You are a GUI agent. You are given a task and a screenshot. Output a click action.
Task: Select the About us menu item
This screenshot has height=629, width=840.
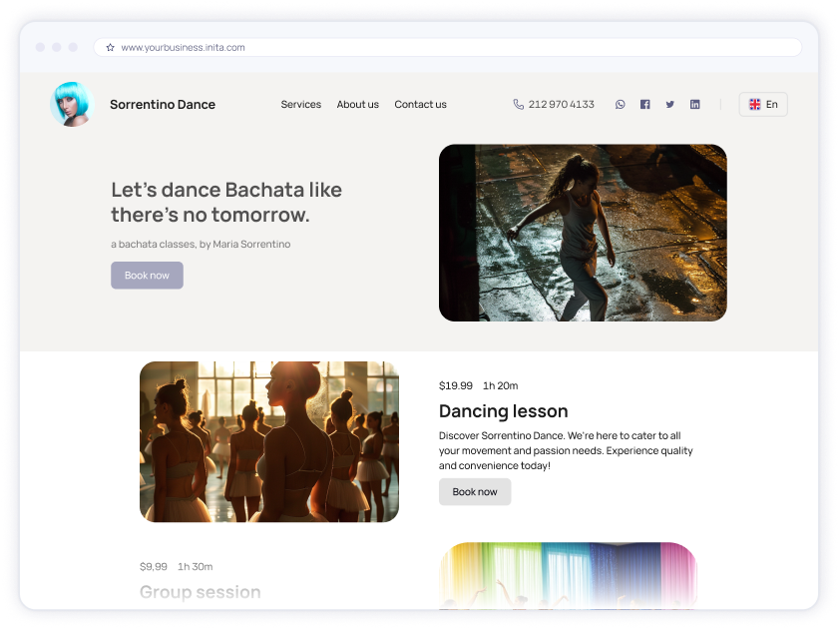click(357, 104)
